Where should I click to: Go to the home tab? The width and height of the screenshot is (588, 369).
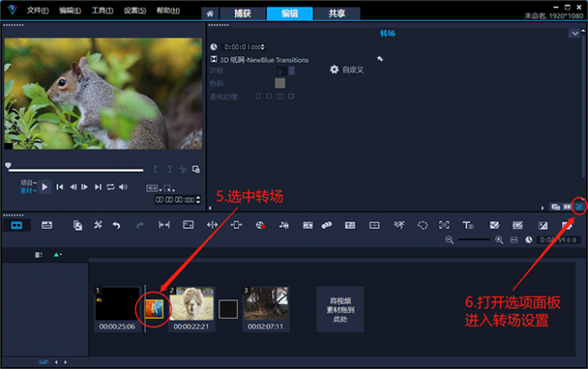coord(210,14)
